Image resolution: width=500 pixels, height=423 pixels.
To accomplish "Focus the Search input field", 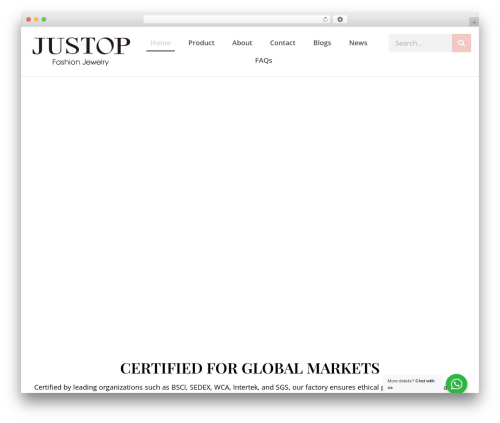I will click(x=420, y=43).
